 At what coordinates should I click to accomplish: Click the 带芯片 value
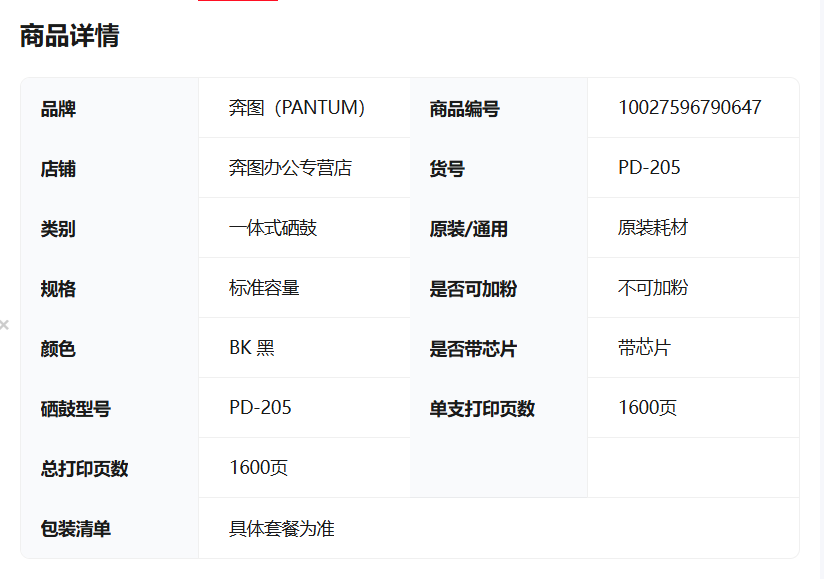pos(644,348)
